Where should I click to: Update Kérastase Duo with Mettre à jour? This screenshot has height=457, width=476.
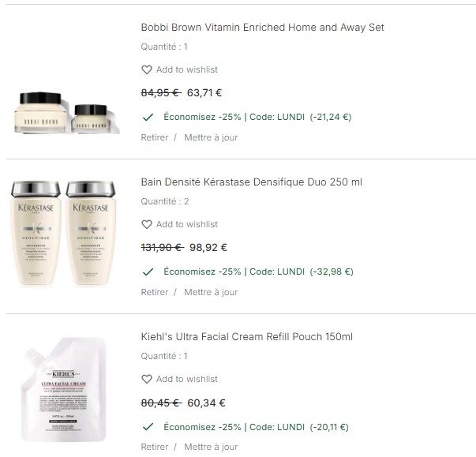(x=211, y=292)
